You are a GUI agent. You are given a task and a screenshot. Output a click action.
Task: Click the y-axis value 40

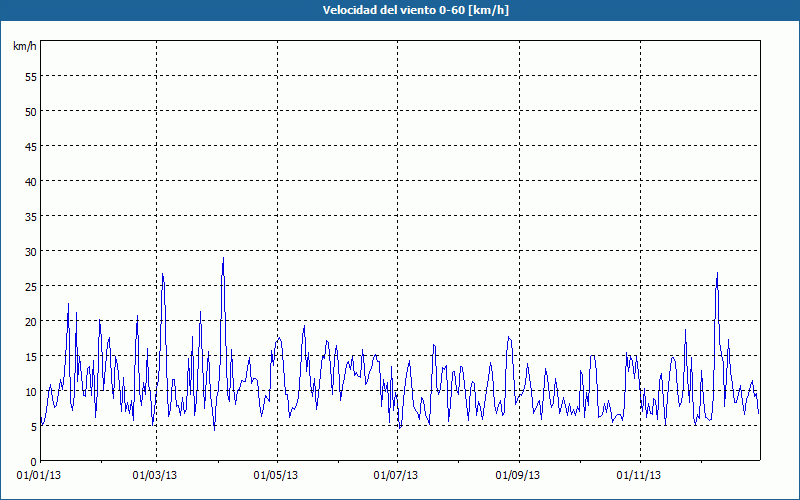31,182
